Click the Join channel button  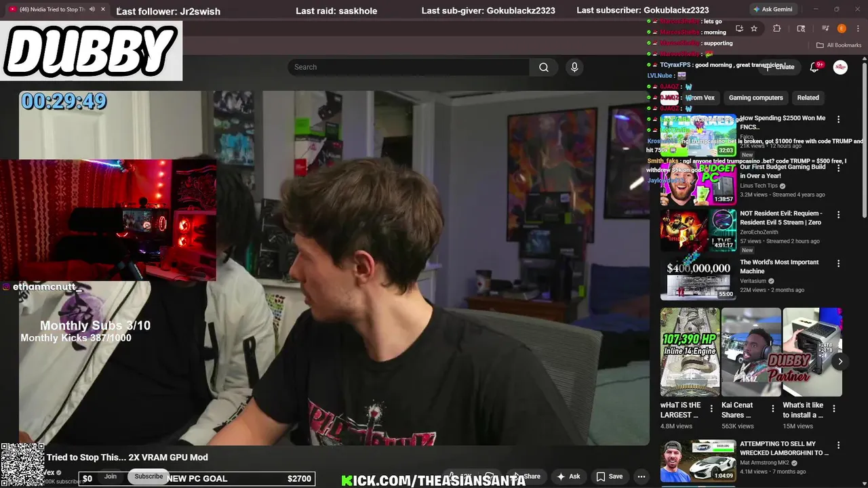111,476
